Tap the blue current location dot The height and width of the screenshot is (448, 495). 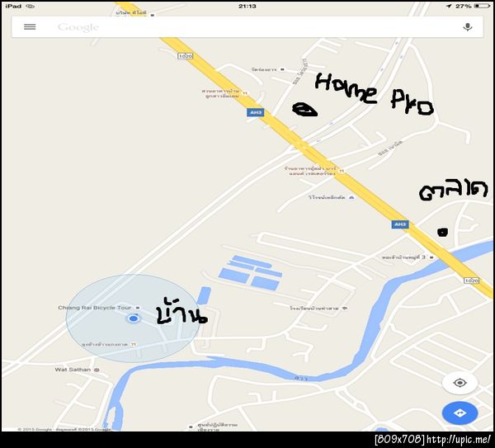point(134,318)
